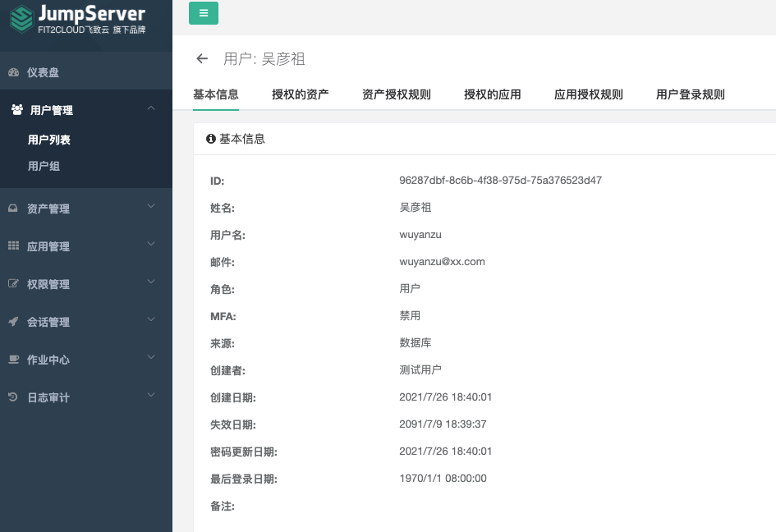Click the 密码更新日期: field label
Viewport: 776px width, 532px height.
click(x=244, y=452)
